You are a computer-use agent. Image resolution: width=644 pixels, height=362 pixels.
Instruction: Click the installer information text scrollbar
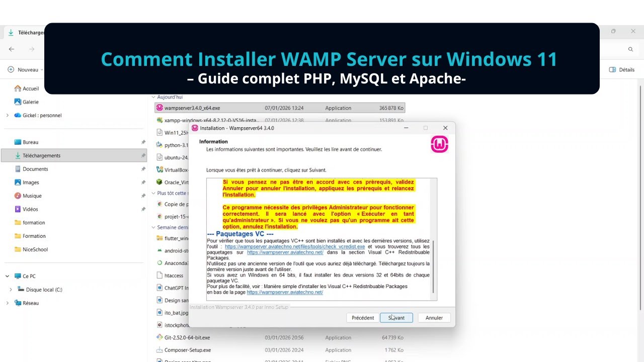(x=433, y=266)
